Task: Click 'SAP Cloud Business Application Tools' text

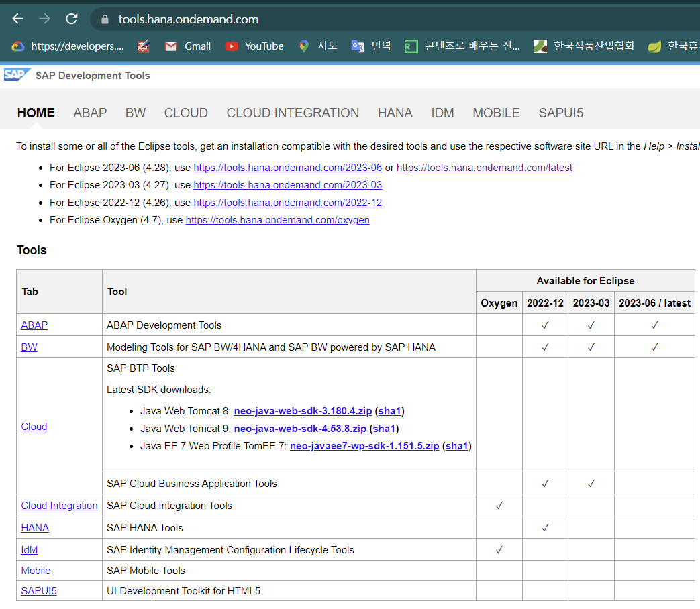Action: pyautogui.click(x=191, y=484)
